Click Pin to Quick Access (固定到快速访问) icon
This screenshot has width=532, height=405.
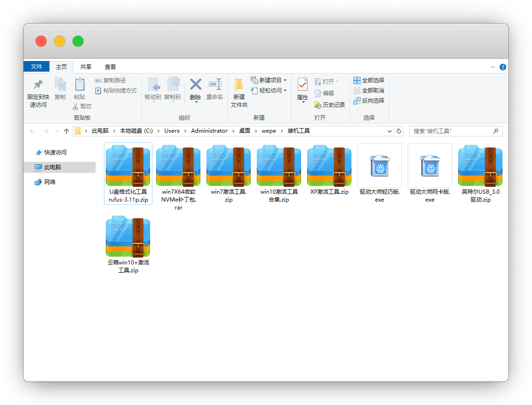38,85
